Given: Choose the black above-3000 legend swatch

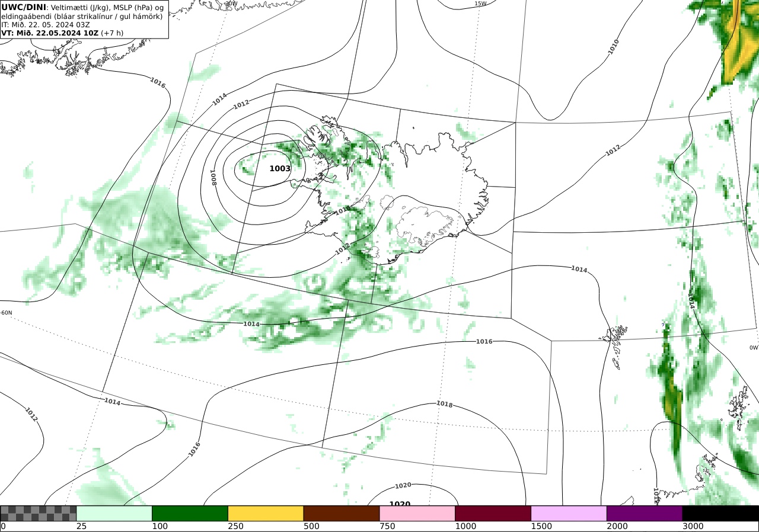Looking at the screenshot, I should click(x=720, y=513).
